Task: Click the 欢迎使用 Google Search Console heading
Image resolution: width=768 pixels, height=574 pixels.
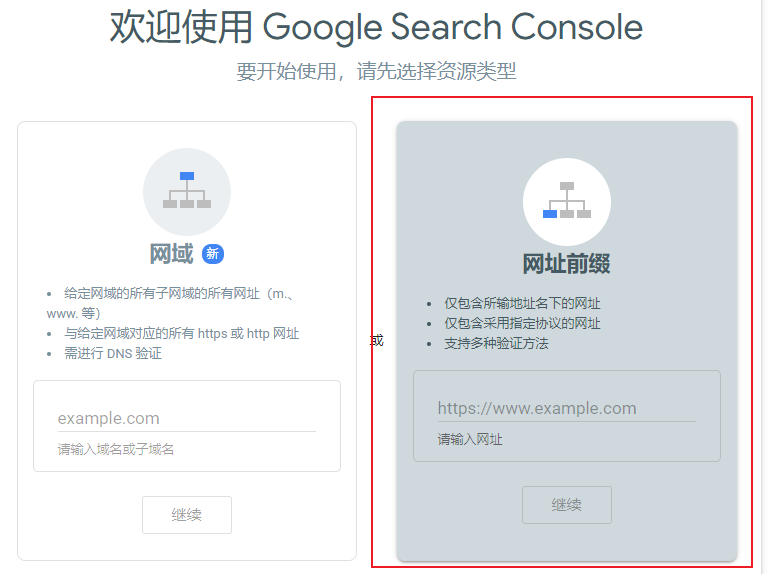Action: pos(376,27)
